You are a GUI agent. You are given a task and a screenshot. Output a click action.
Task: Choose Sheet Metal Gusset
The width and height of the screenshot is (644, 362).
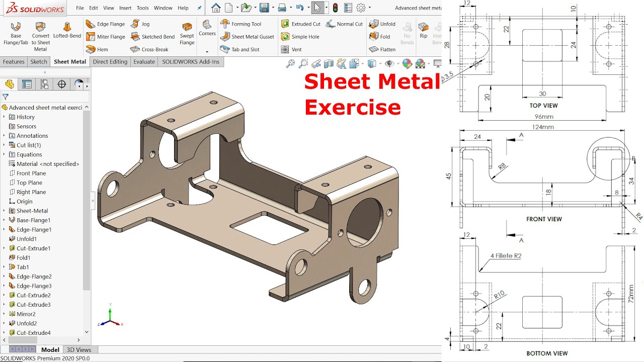pos(247,37)
